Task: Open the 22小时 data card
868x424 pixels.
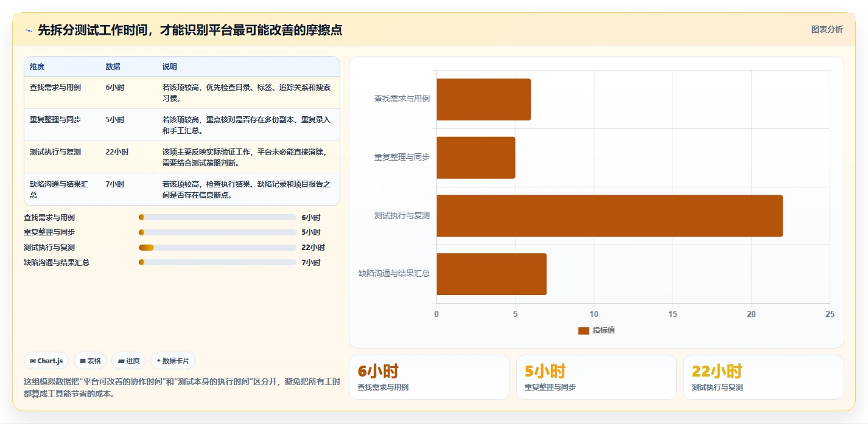Action: (763, 377)
